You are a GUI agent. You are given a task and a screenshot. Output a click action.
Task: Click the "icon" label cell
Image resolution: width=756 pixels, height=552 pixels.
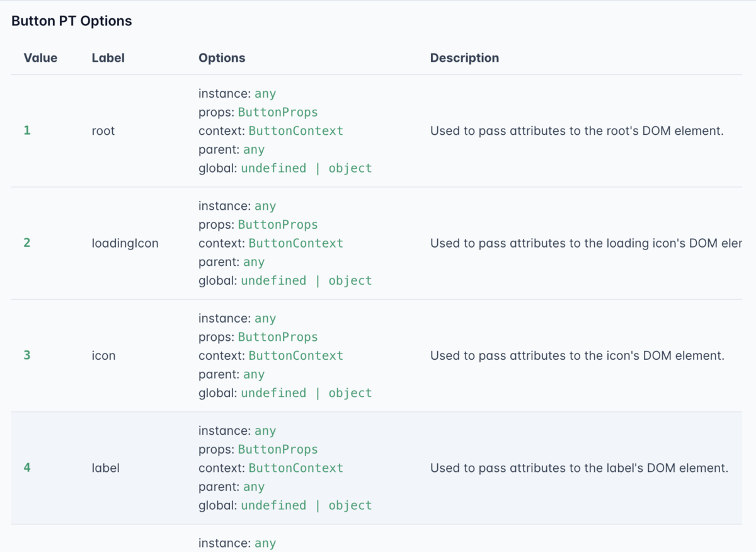104,355
